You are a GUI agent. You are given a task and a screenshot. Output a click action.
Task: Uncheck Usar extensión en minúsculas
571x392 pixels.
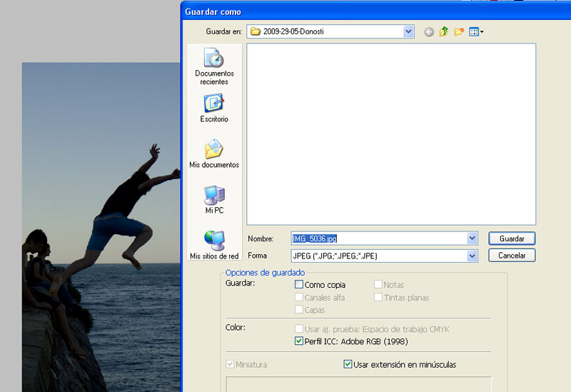(348, 364)
